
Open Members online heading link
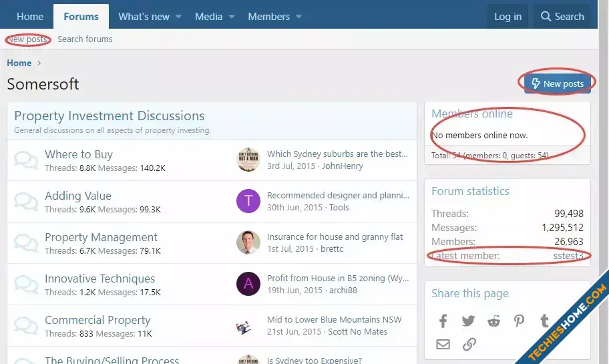pyautogui.click(x=472, y=114)
